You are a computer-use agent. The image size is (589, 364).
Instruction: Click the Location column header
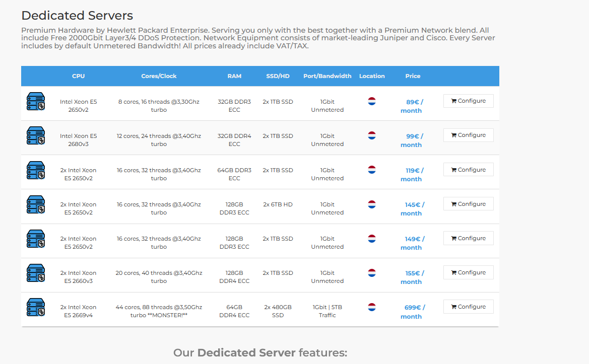click(x=372, y=76)
